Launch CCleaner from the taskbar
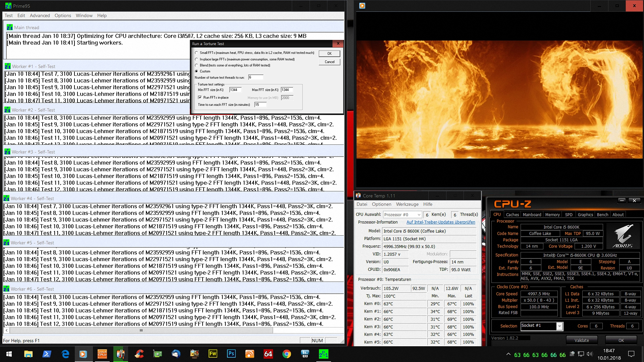 (x=139, y=354)
